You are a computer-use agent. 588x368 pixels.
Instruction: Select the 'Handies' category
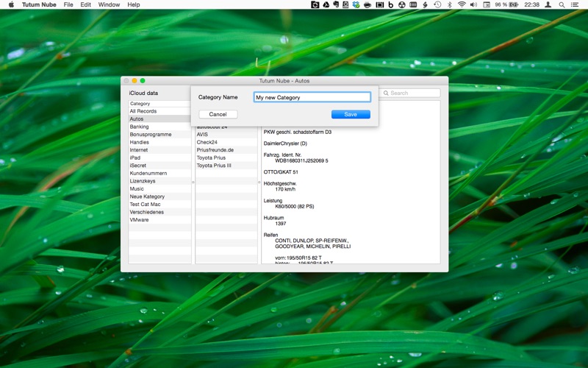[x=159, y=142]
